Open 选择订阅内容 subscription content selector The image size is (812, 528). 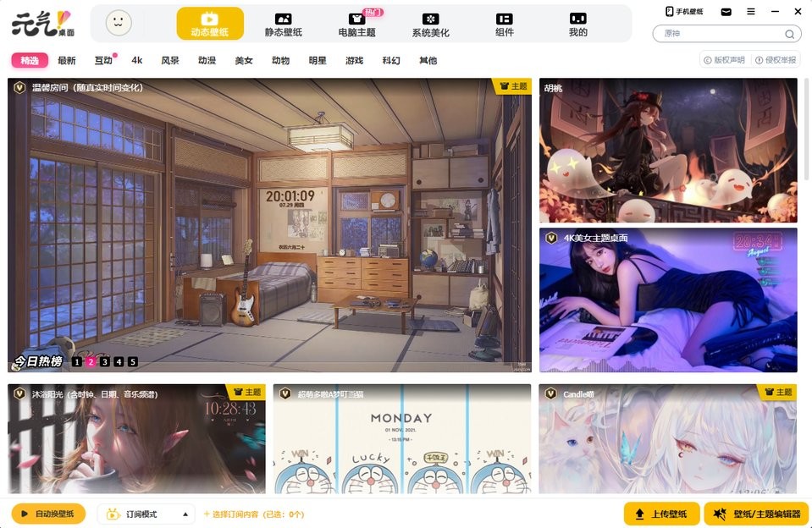click(x=253, y=514)
